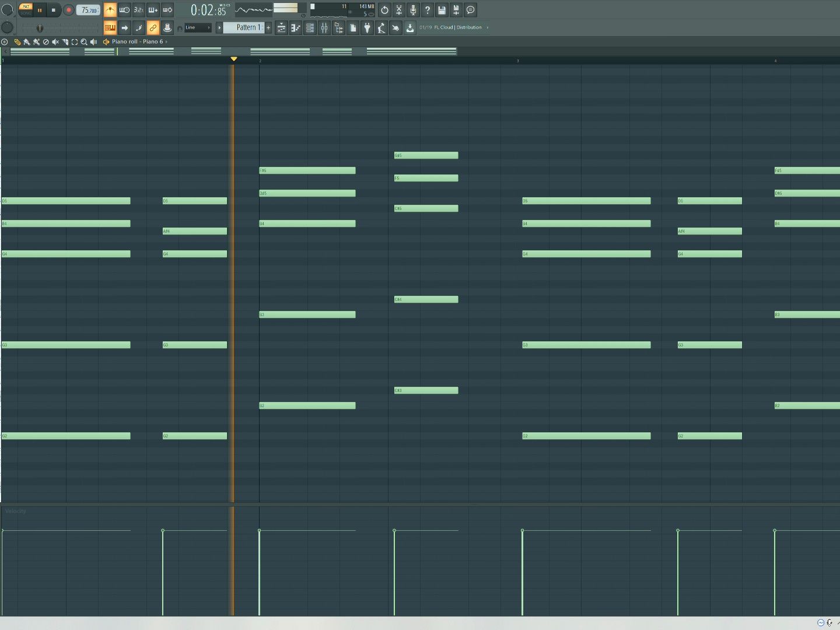
Task: Export audio with render floppy icon
Action: point(456,10)
